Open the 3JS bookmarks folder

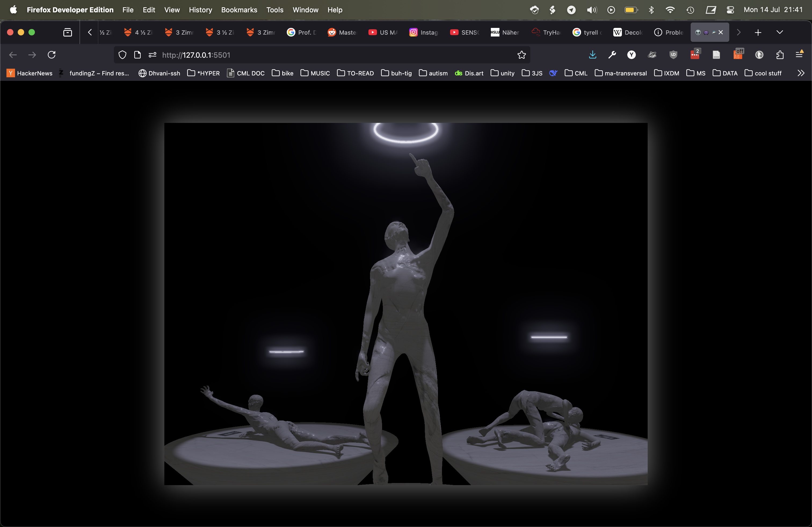(532, 73)
